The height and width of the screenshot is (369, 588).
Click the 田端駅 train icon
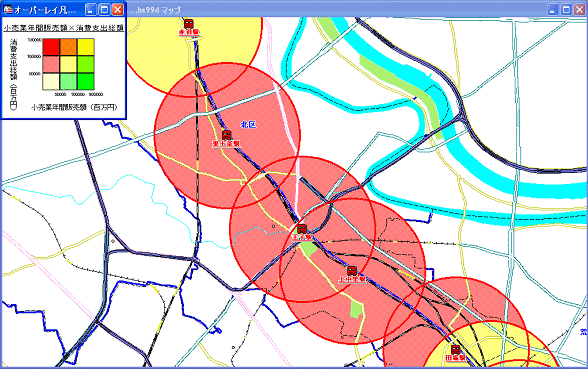click(455, 350)
